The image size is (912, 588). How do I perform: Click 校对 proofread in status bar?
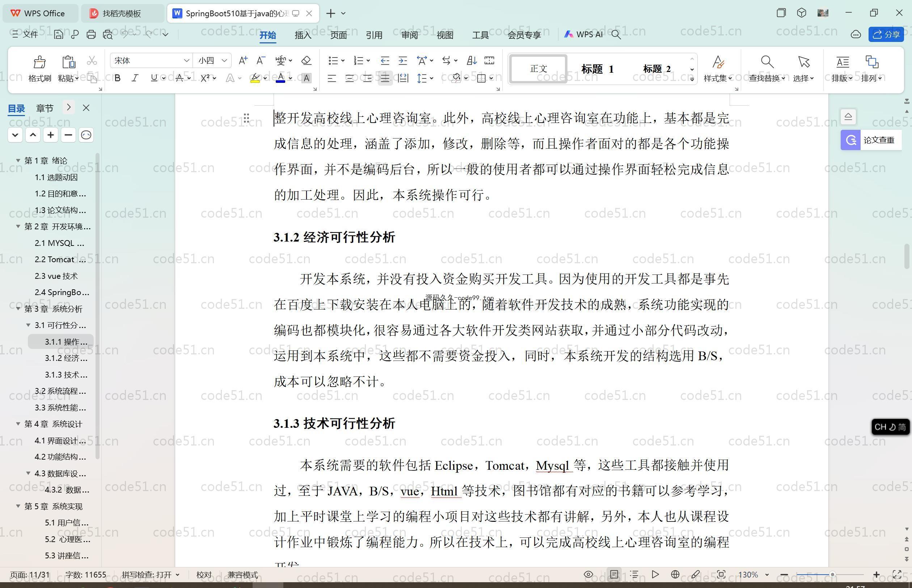pos(204,574)
